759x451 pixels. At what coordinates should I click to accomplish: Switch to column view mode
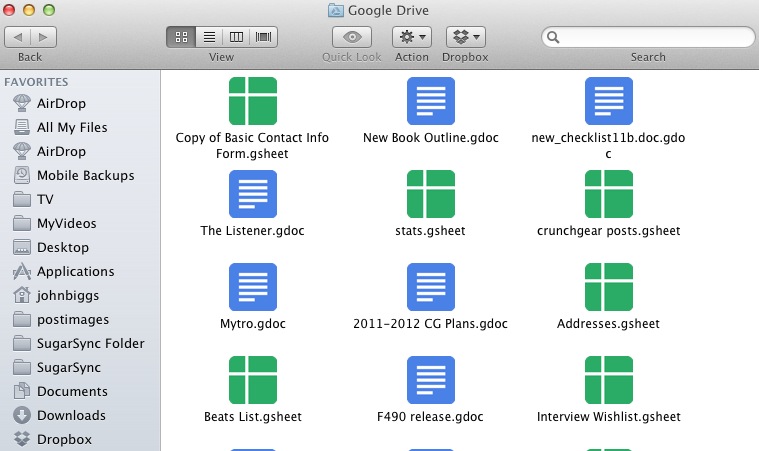[x=236, y=37]
